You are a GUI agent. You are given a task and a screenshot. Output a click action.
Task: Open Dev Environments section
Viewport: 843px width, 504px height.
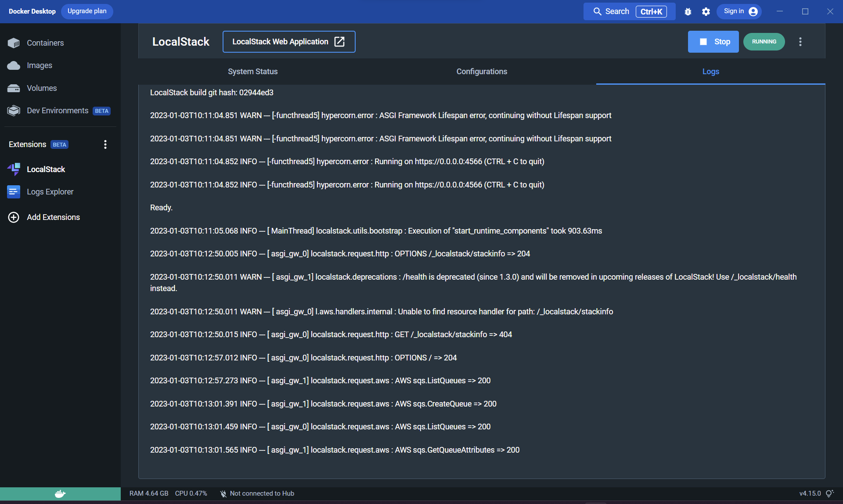[58, 111]
